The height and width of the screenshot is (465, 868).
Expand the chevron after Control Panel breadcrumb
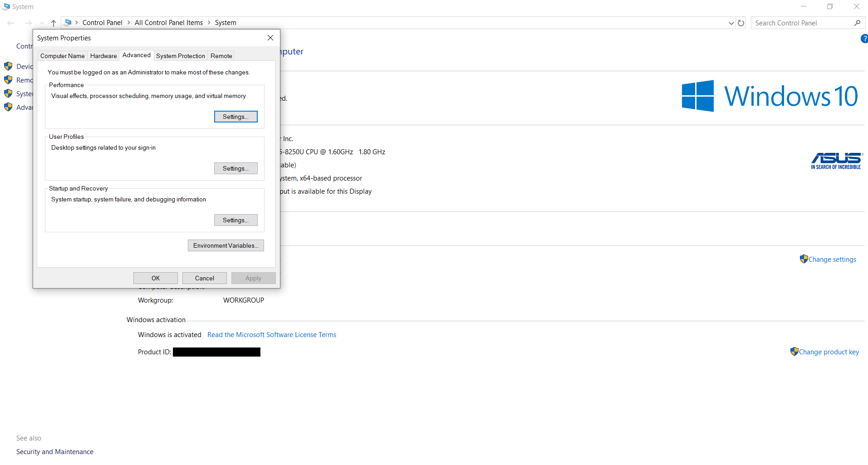coord(129,23)
